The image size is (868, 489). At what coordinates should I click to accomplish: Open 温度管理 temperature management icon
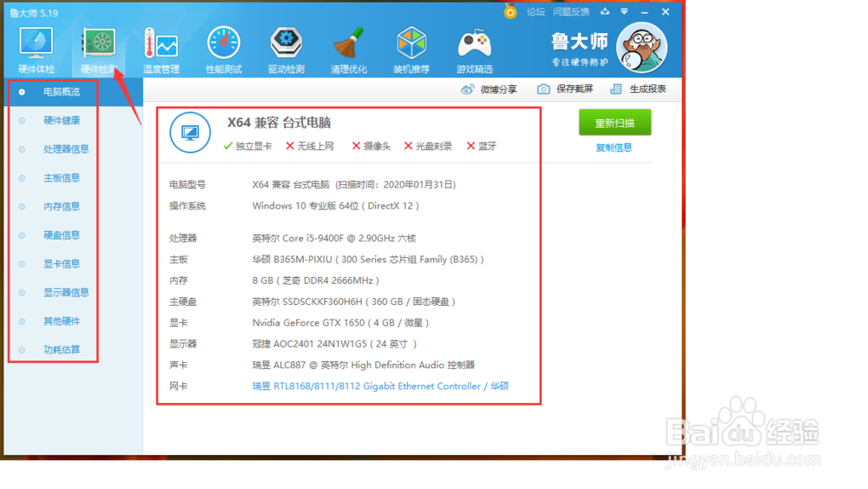click(161, 43)
